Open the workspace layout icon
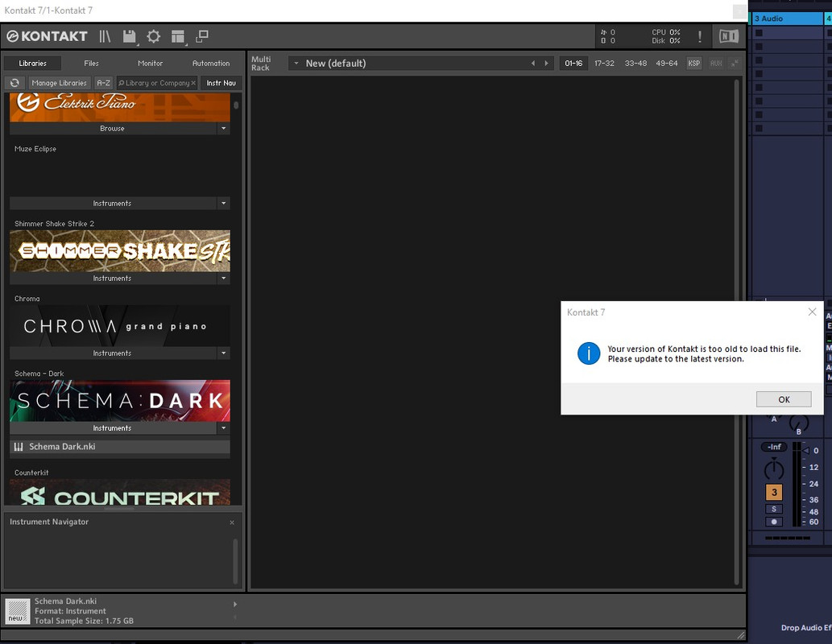The width and height of the screenshot is (832, 644). (178, 36)
